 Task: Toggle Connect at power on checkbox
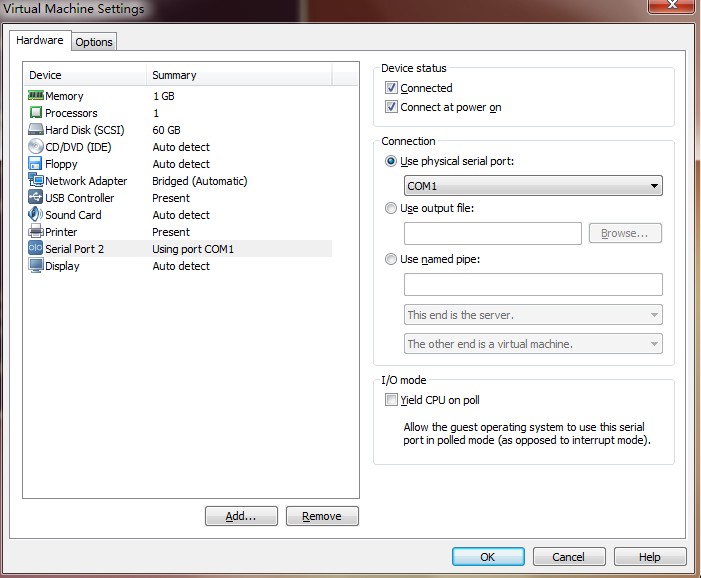[391, 106]
